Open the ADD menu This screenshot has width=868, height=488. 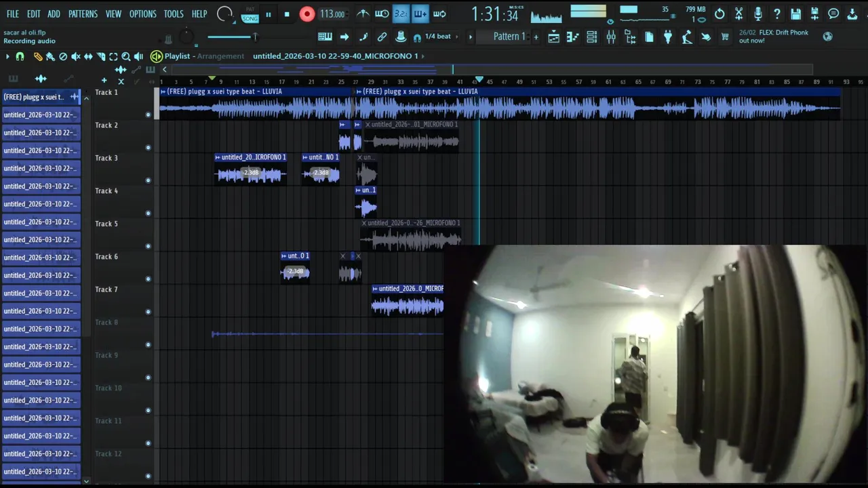54,14
